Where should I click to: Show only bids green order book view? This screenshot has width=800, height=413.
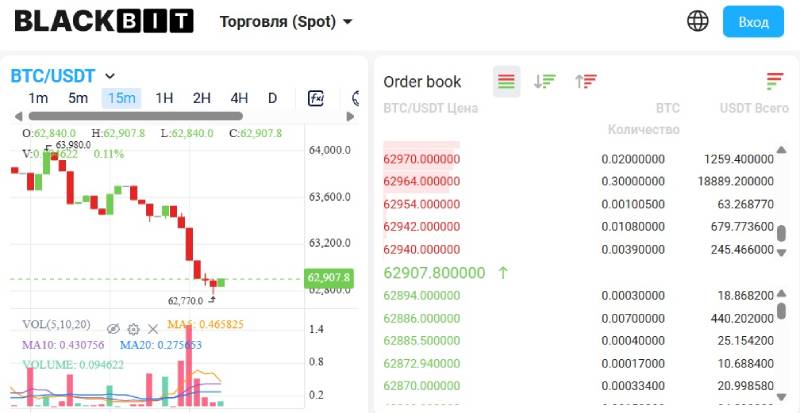click(x=544, y=81)
